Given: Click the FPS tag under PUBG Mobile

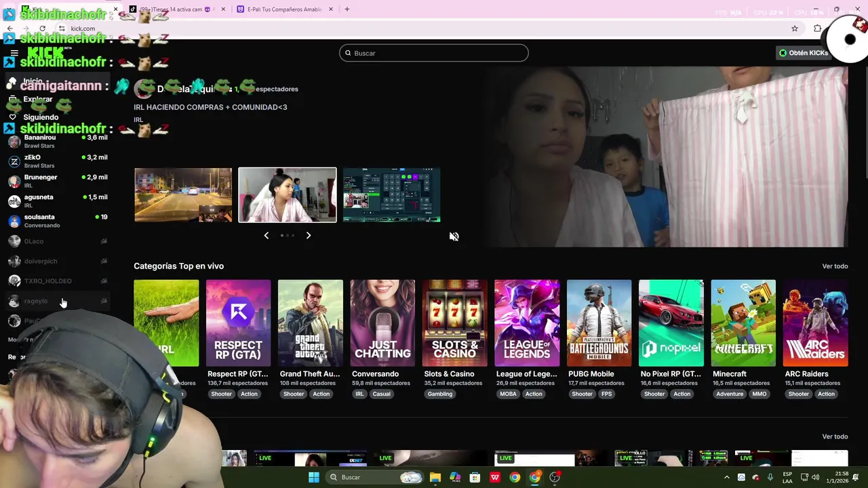Looking at the screenshot, I should [x=606, y=394].
